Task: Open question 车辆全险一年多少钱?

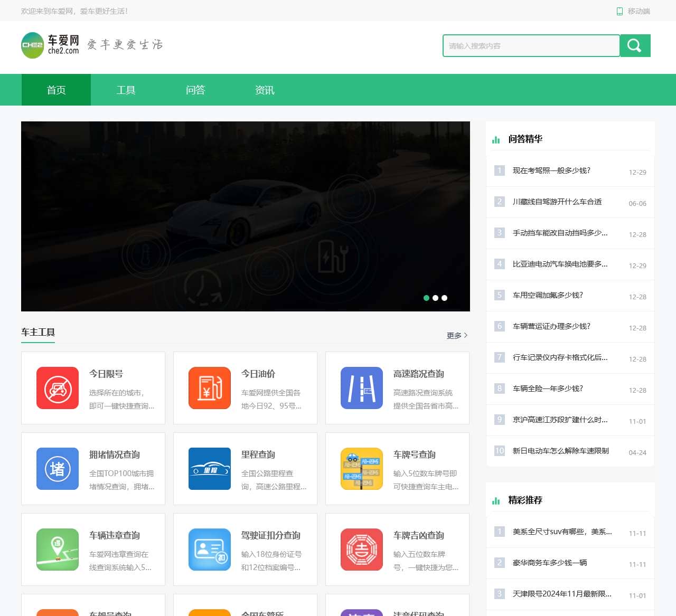Action: point(548,388)
